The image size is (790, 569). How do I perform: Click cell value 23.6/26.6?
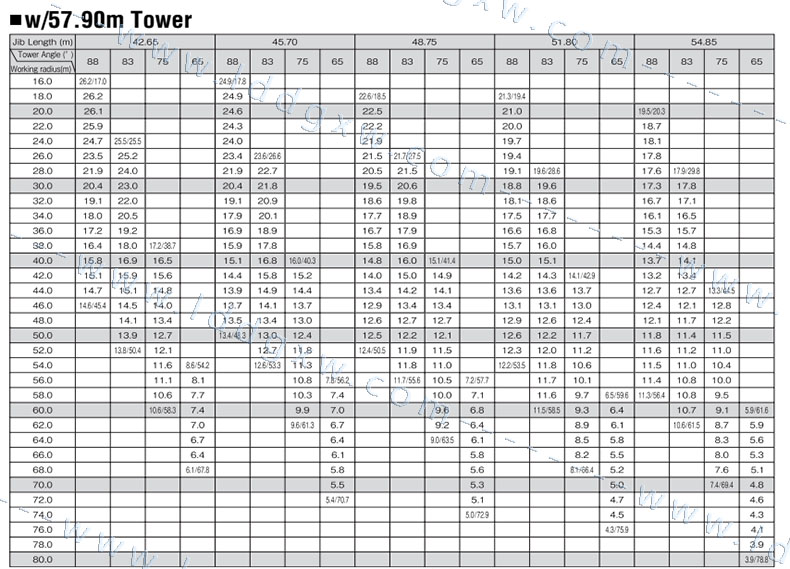[x=267, y=156]
